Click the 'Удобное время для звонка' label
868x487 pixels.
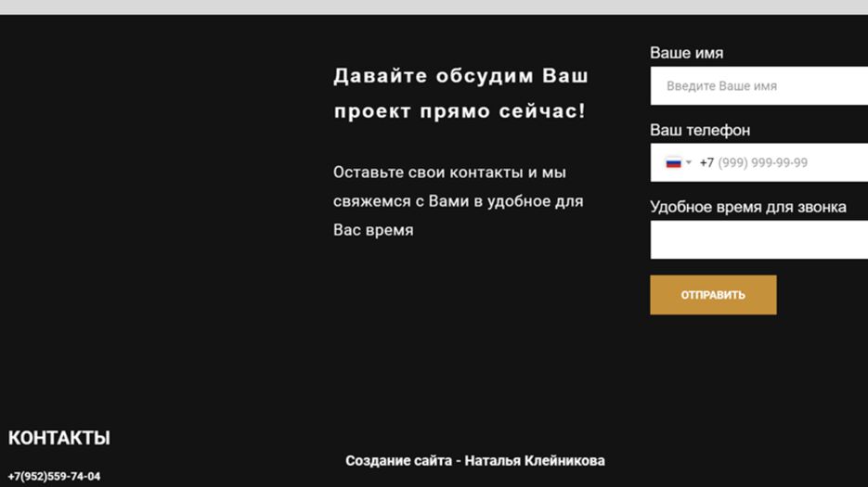click(747, 207)
